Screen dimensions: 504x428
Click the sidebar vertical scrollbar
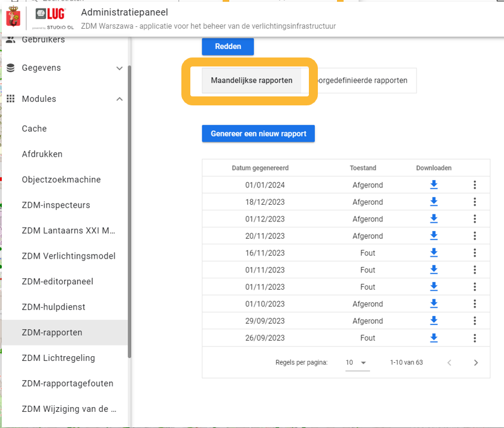point(129,210)
